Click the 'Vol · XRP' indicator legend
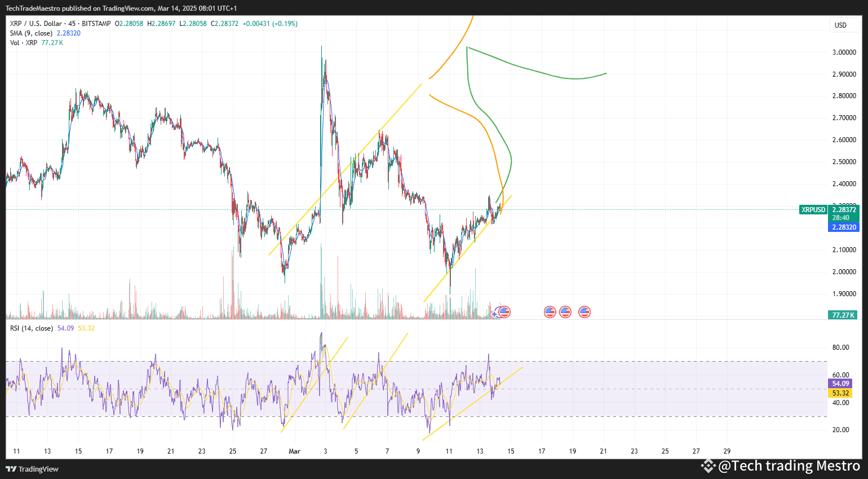This screenshot has height=479, width=868. click(x=24, y=43)
